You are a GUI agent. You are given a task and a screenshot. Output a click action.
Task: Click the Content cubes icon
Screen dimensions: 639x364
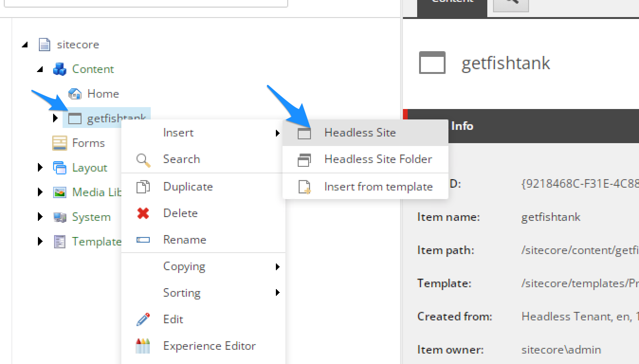coord(60,69)
